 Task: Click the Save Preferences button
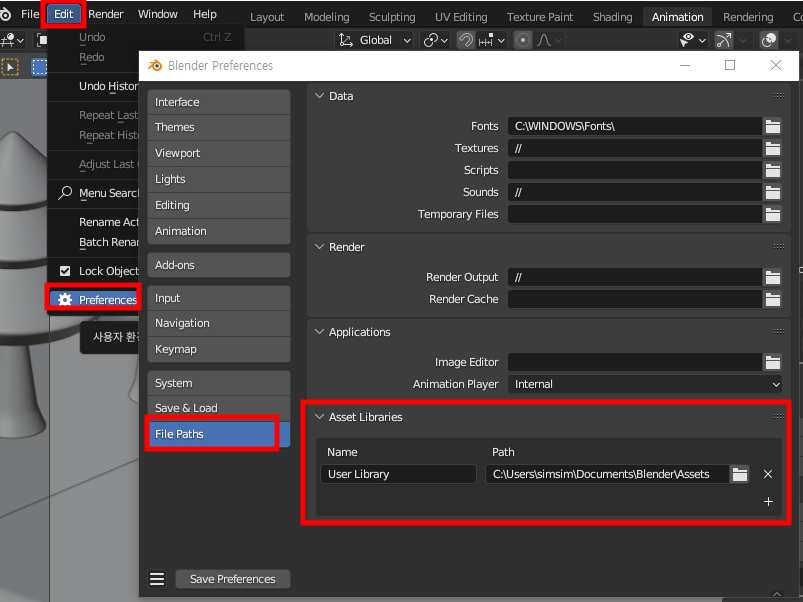coord(233,579)
